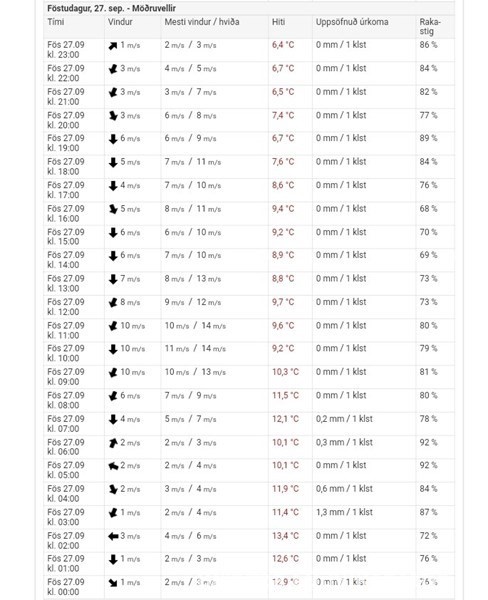The image size is (488, 600).
Task: Click the Hiti column header
Action: coord(278,22)
